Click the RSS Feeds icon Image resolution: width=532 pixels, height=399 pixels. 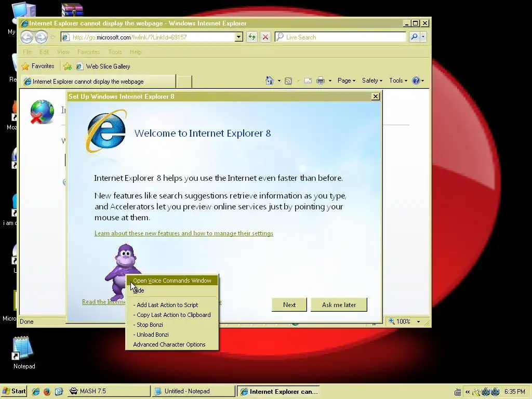(x=288, y=81)
